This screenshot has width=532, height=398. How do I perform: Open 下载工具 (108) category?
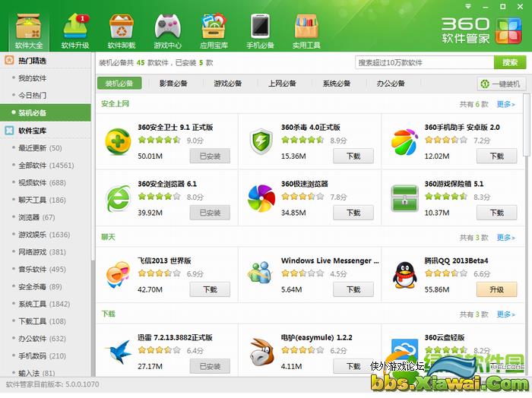(46, 321)
